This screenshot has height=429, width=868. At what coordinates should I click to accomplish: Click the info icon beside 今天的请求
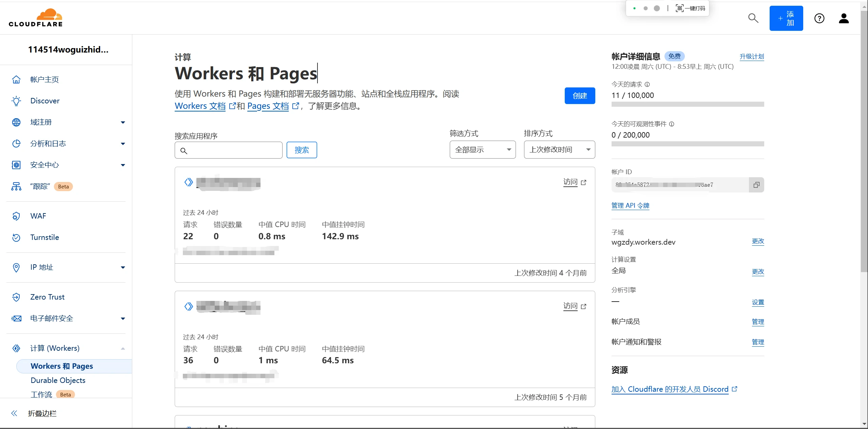(647, 84)
